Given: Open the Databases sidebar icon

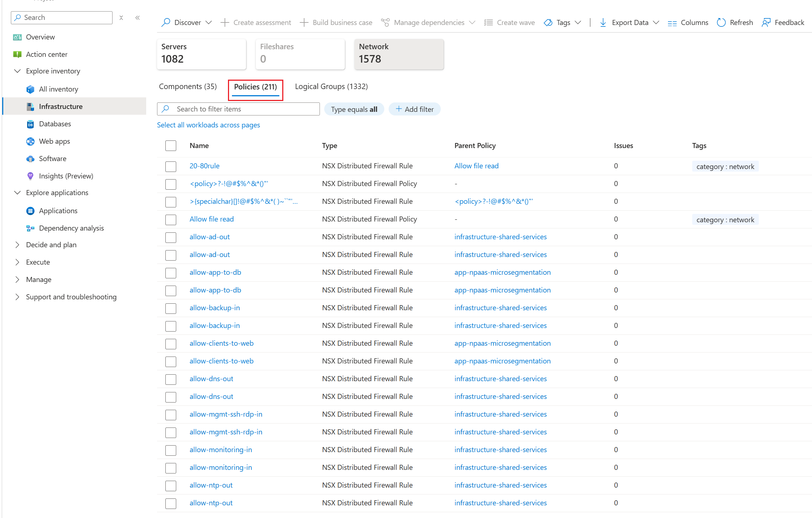Looking at the screenshot, I should 30,124.
